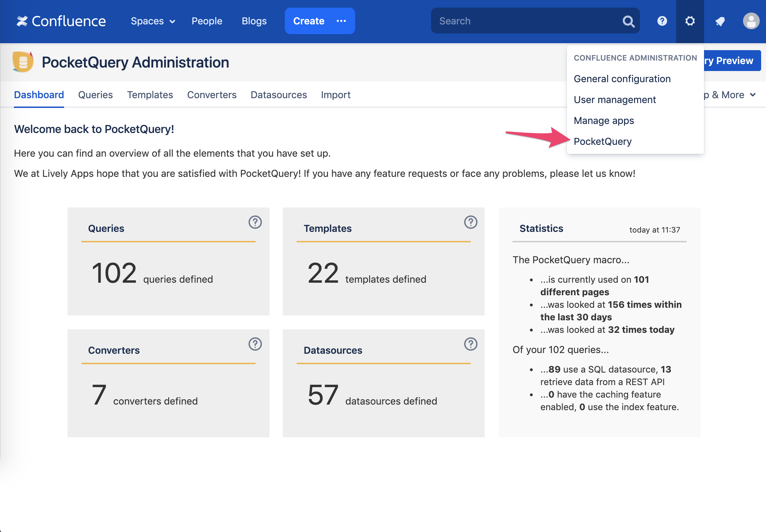
Task: Select General configuration from admin menu
Action: click(x=622, y=79)
